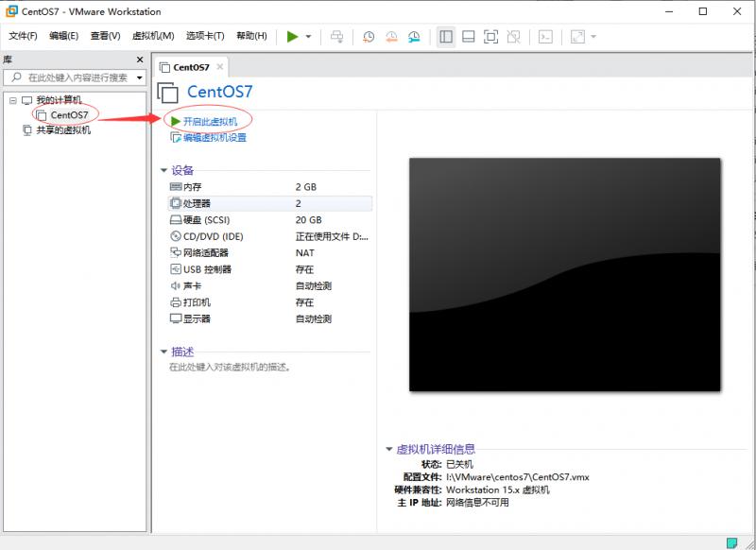Click 开启此虚拟机 link
Viewport: 756px width, 550px height.
210,122
